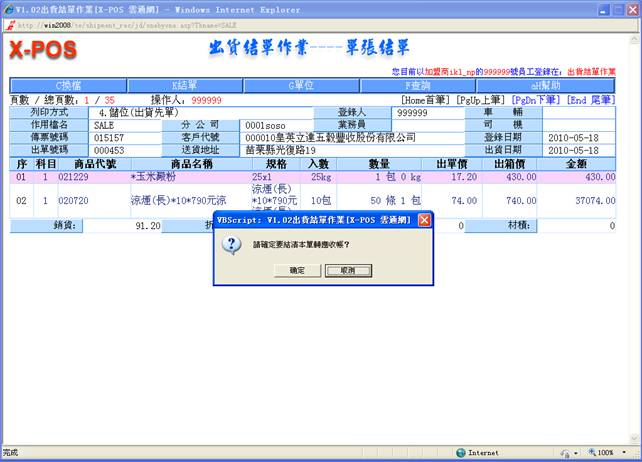The image size is (642, 462).
Task: Jump to last record via End尾筆
Action: (x=590, y=100)
